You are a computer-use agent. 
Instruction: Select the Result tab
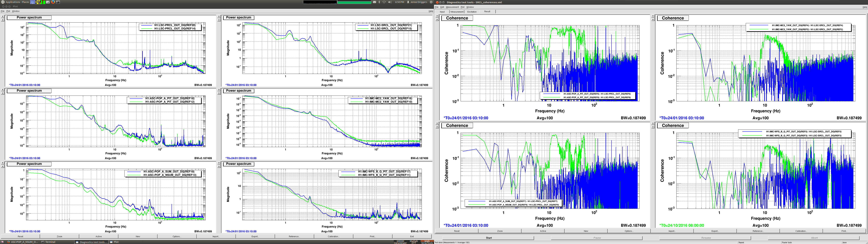pyautogui.click(x=487, y=12)
